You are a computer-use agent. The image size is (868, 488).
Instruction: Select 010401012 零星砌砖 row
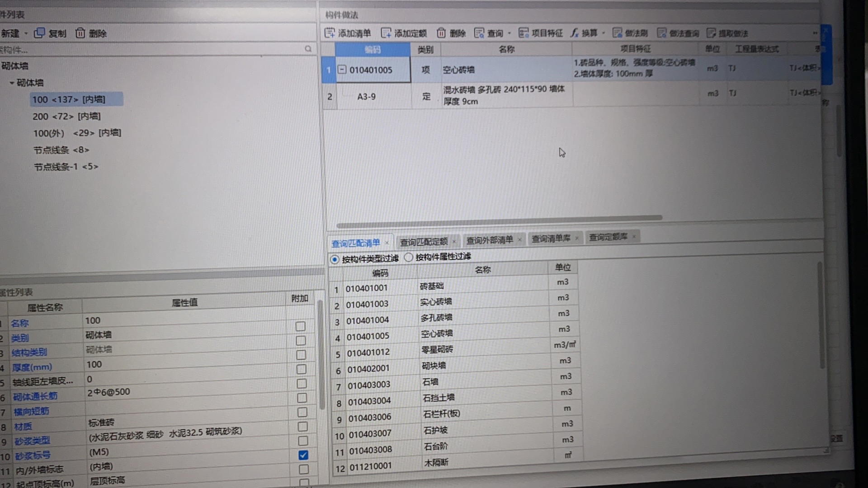pos(455,349)
